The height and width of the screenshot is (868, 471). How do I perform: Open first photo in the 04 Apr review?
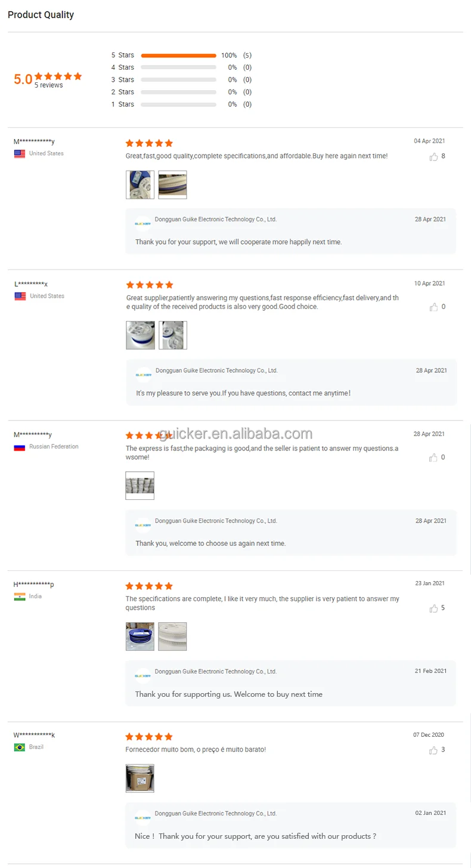point(140,185)
